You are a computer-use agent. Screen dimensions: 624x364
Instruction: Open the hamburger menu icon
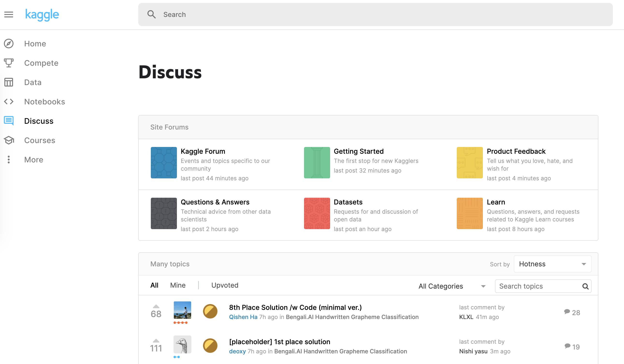coord(9,15)
